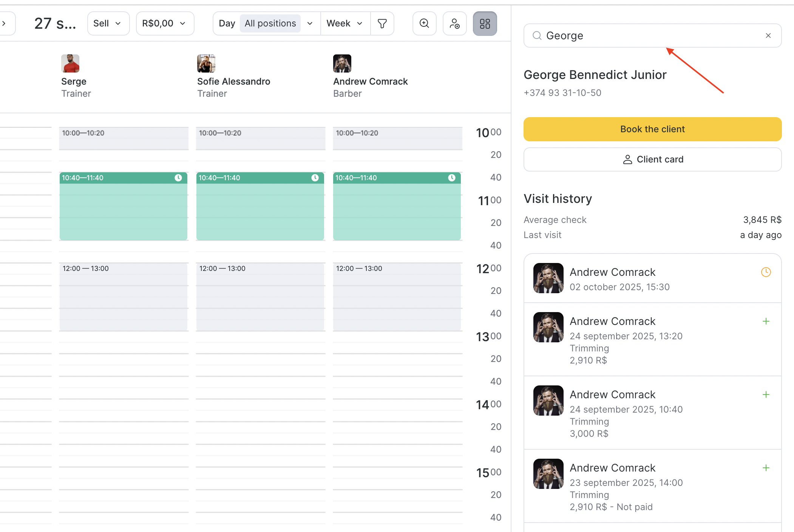Open the filter funnel icon
This screenshot has height=532, width=794.
(382, 23)
